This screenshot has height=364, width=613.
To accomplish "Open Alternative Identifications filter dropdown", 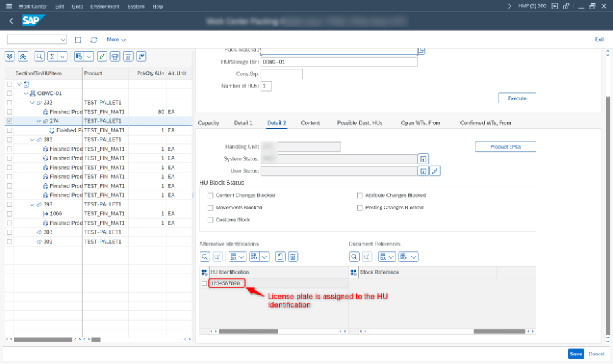I will (x=237, y=257).
